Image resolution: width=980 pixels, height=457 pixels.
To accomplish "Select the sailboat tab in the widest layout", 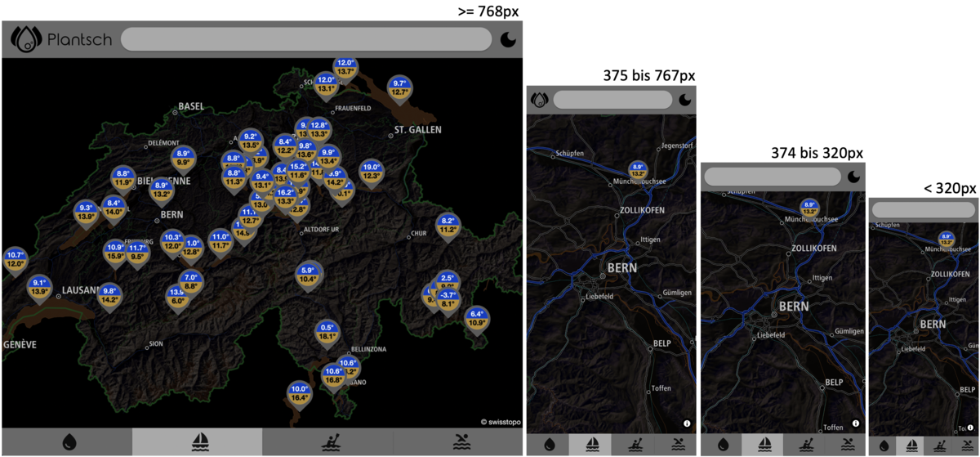I will (198, 441).
